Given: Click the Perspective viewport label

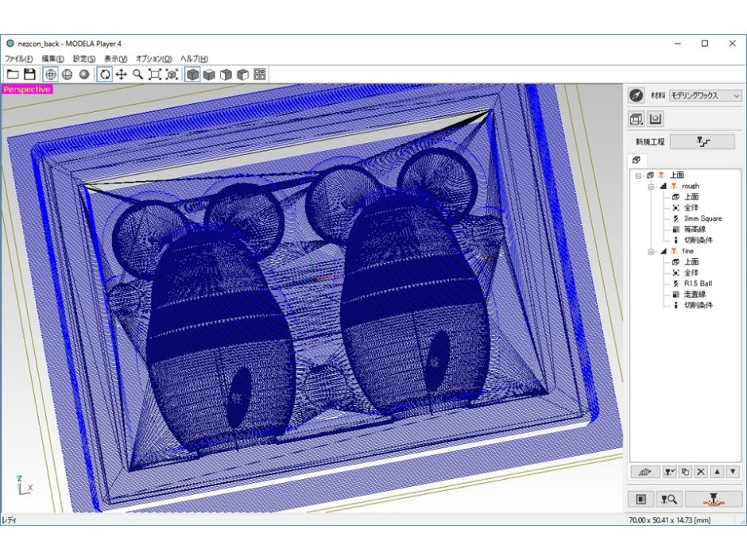Looking at the screenshot, I should click(x=26, y=89).
